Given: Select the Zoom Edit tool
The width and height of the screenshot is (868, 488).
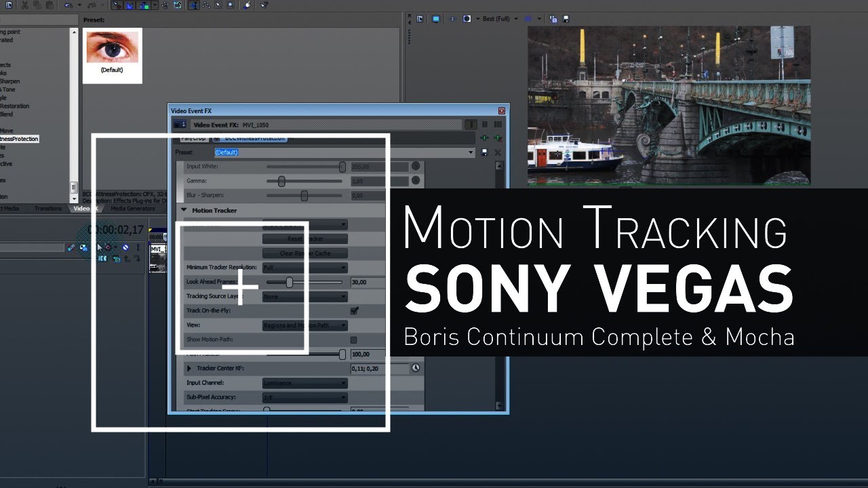Looking at the screenshot, I should [231, 5].
